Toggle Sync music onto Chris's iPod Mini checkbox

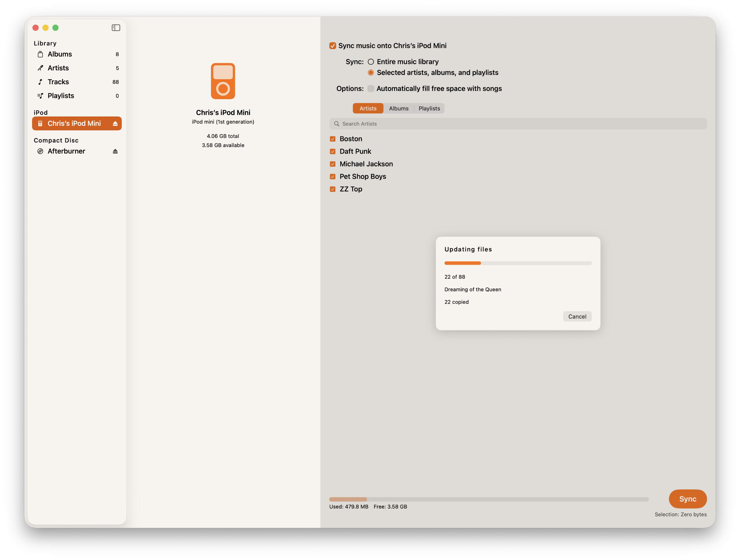(x=332, y=46)
